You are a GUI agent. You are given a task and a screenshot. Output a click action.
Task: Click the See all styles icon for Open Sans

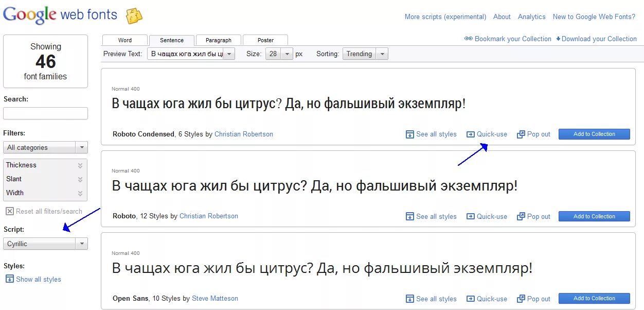410,299
